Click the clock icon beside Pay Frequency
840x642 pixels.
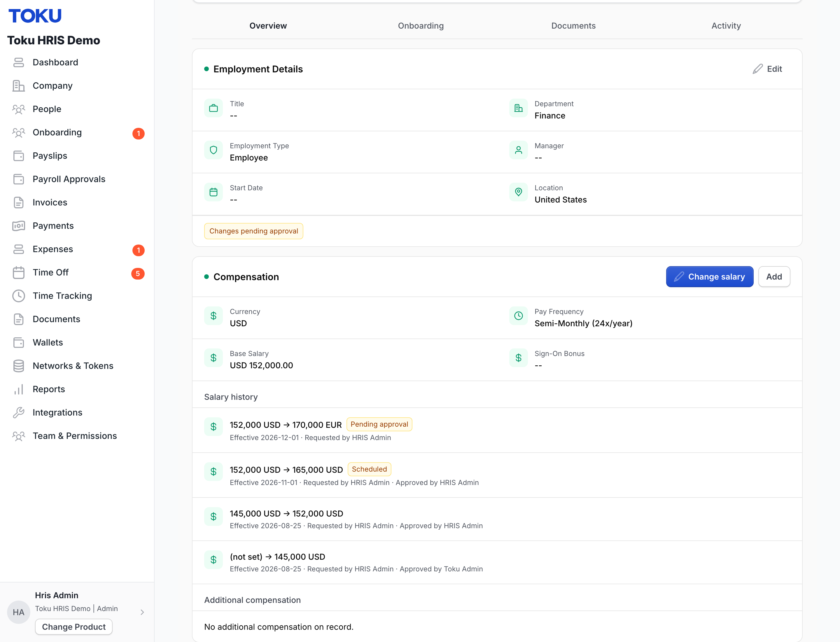tap(518, 316)
